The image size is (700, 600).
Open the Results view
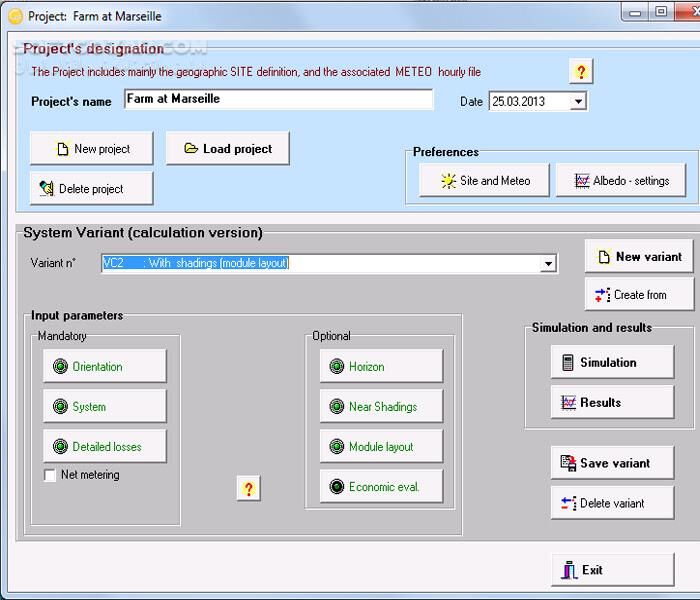click(x=611, y=403)
